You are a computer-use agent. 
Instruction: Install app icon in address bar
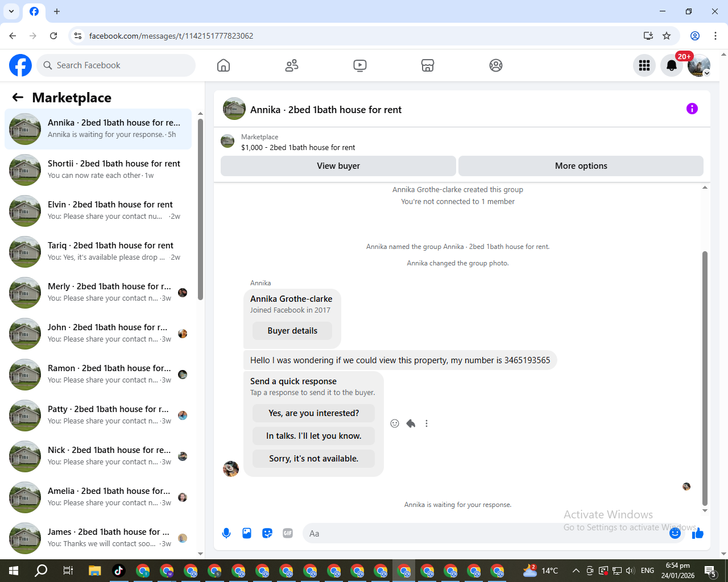pos(648,36)
